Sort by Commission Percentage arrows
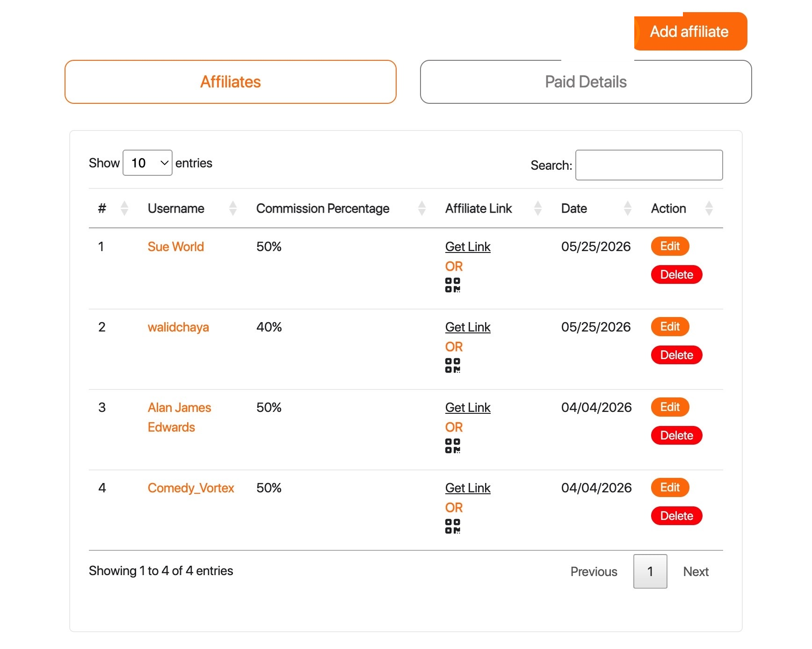This screenshot has height=649, width=812. coord(422,208)
